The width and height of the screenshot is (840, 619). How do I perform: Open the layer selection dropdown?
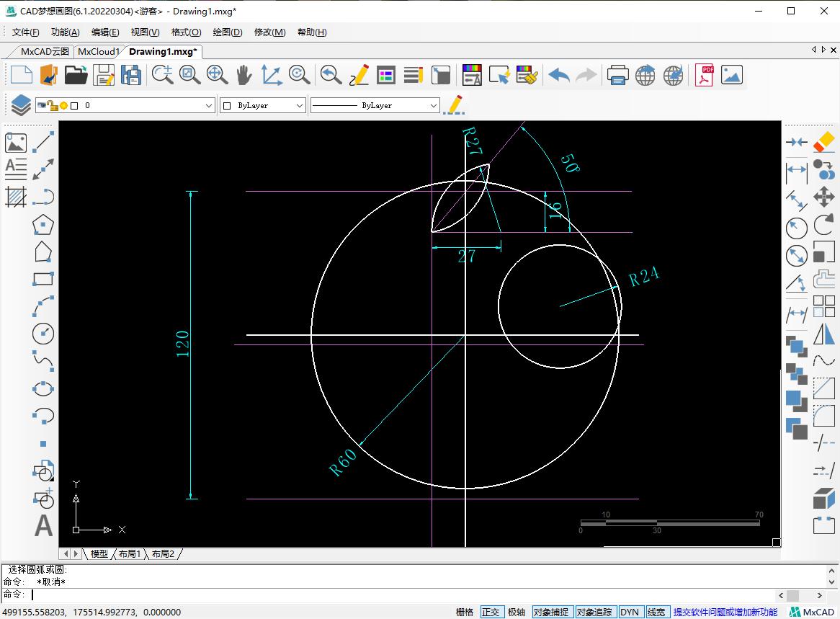click(209, 105)
